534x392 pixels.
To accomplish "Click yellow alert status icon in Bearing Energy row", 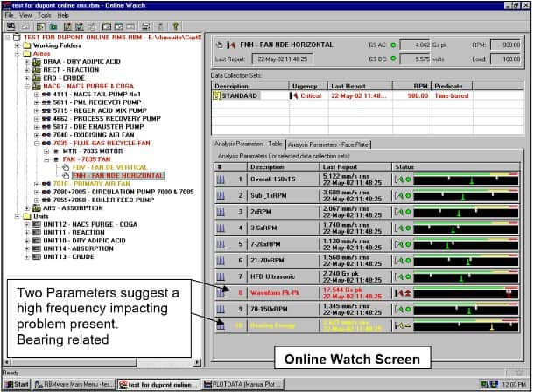I will tap(408, 325).
